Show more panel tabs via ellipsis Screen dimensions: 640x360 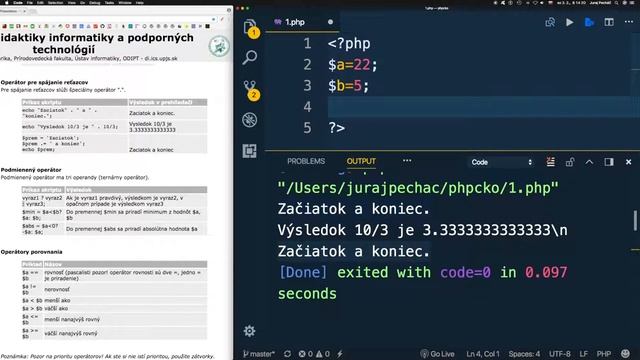tap(407, 161)
